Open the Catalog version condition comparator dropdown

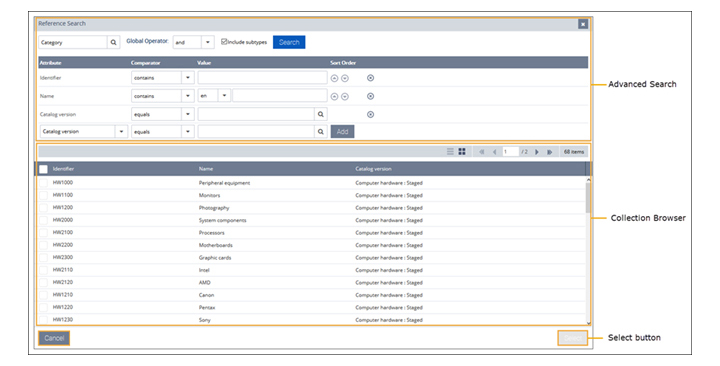(188, 114)
